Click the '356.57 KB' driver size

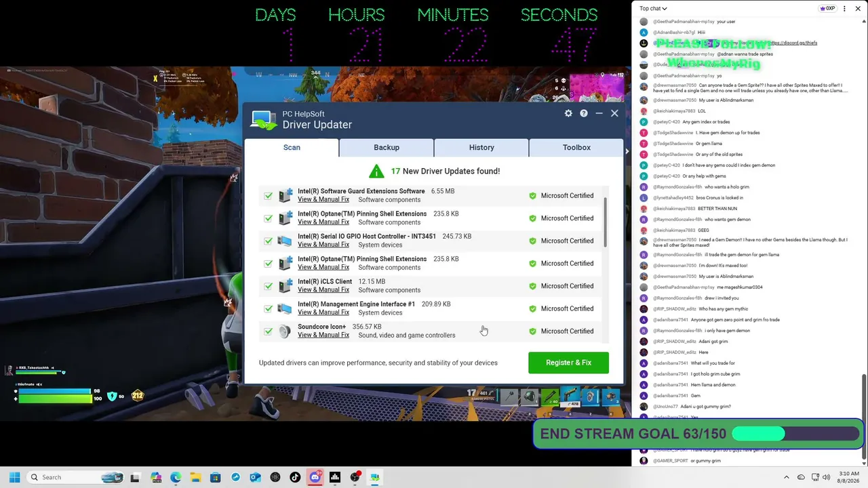click(367, 327)
